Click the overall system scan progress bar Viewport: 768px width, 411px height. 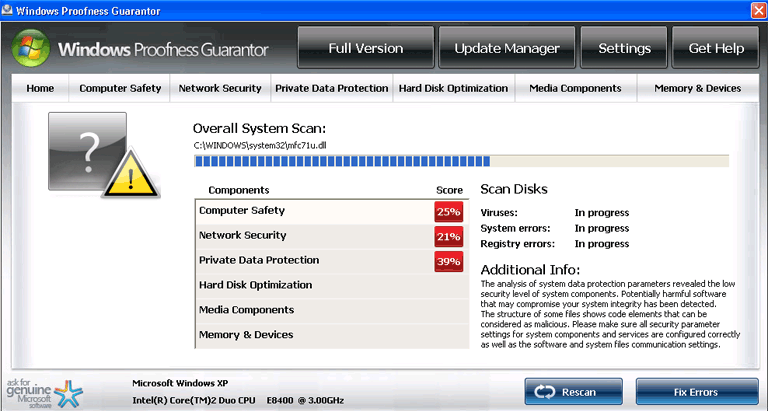[x=460, y=160]
